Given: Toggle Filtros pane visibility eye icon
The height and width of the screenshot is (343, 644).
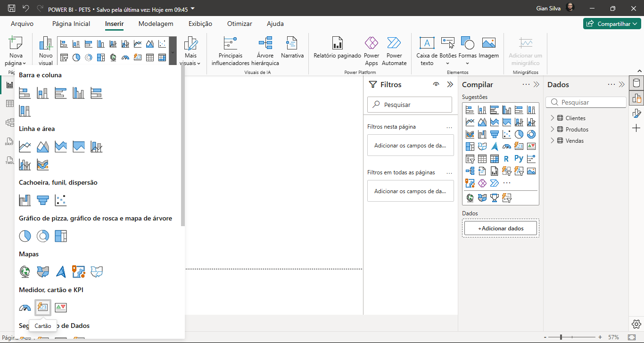Looking at the screenshot, I should (436, 85).
